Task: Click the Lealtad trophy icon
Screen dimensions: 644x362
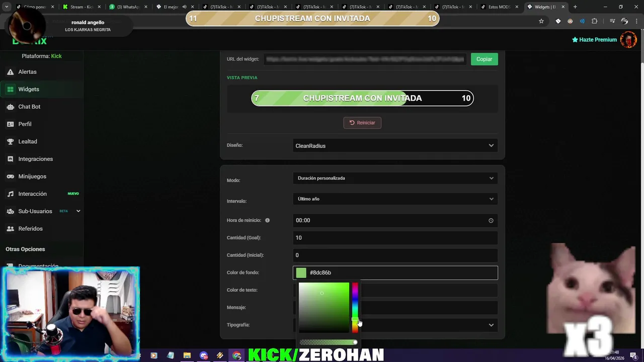Action: (10, 142)
